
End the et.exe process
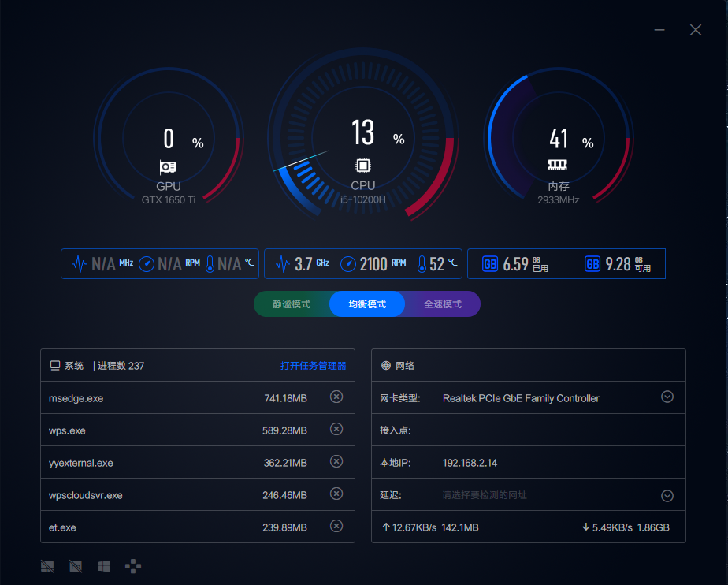click(336, 527)
